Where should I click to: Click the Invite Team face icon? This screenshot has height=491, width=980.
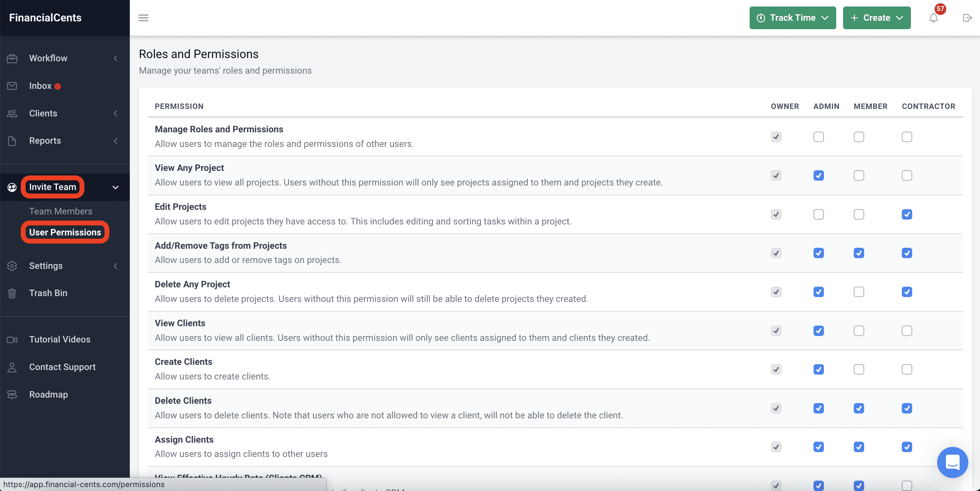(x=12, y=187)
